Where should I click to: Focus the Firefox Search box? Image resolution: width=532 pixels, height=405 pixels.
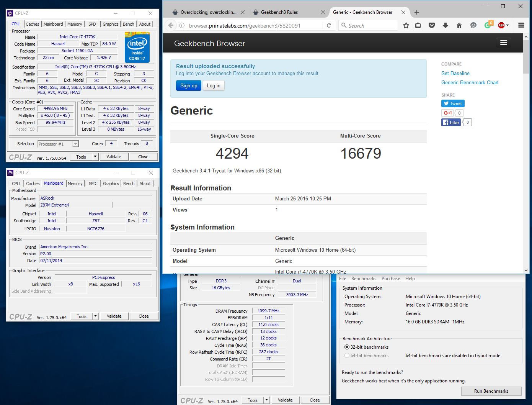[x=368, y=26]
